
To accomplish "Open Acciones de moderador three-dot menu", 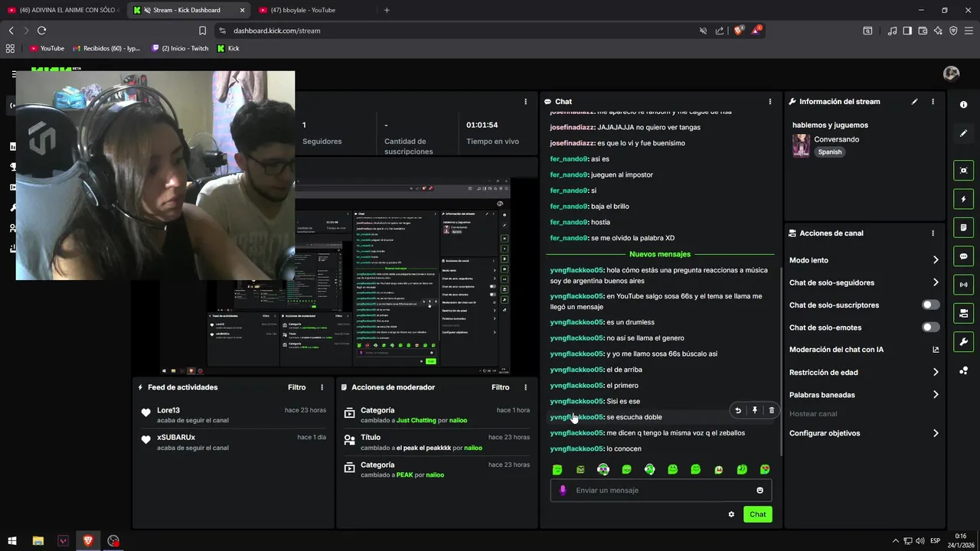I will pos(525,387).
